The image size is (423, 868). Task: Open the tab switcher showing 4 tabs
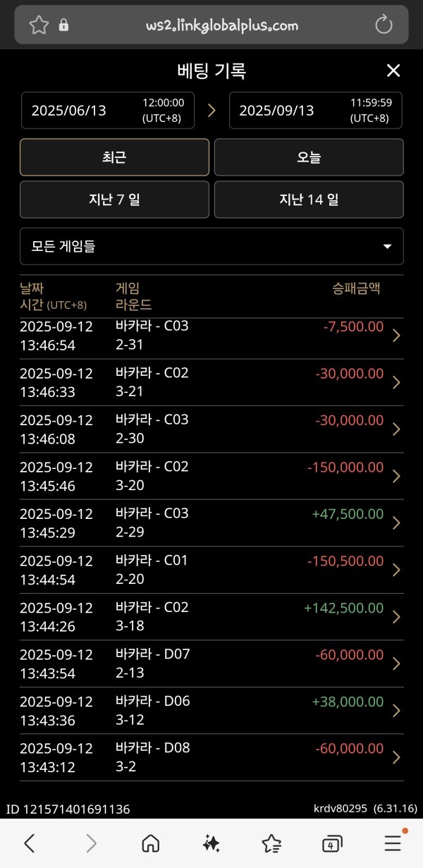coord(331,843)
